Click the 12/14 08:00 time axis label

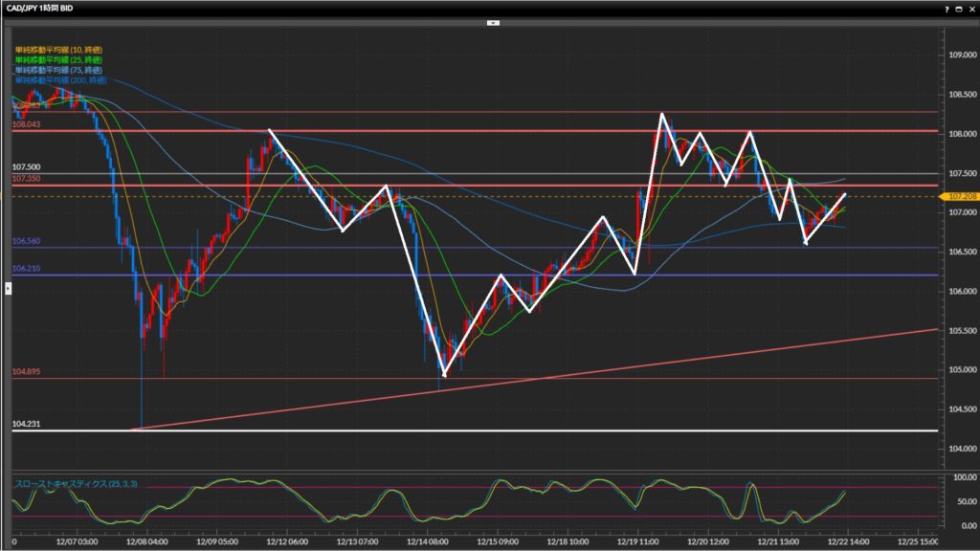pos(428,540)
